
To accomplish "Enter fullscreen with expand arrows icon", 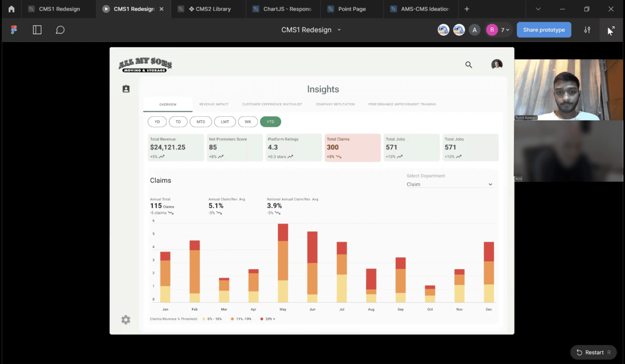I will 611,30.
